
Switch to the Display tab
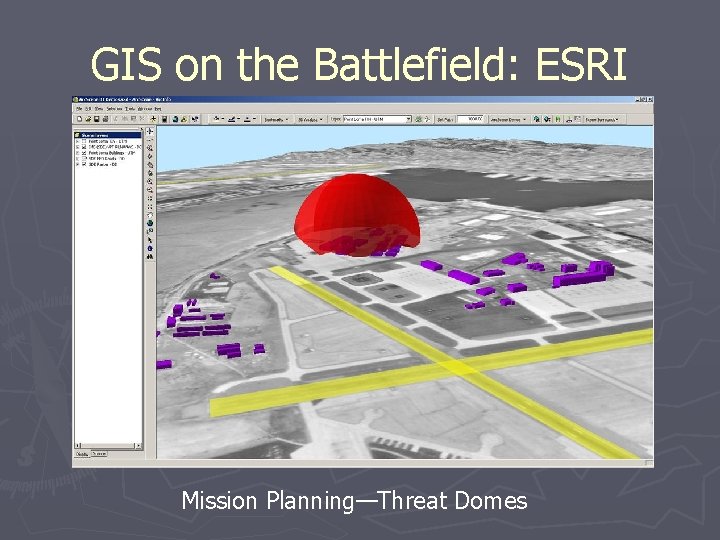pos(82,454)
